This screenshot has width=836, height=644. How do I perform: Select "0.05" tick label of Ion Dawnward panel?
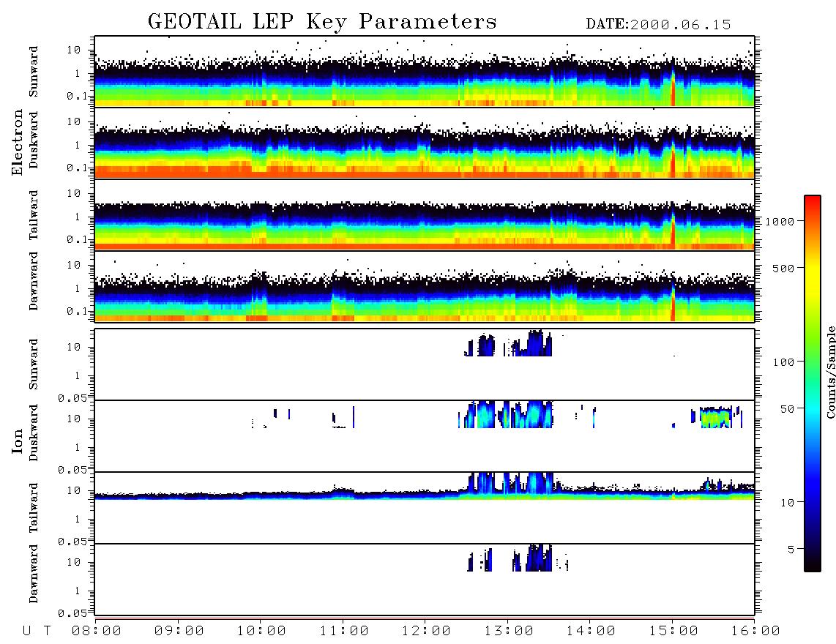pyautogui.click(x=72, y=613)
